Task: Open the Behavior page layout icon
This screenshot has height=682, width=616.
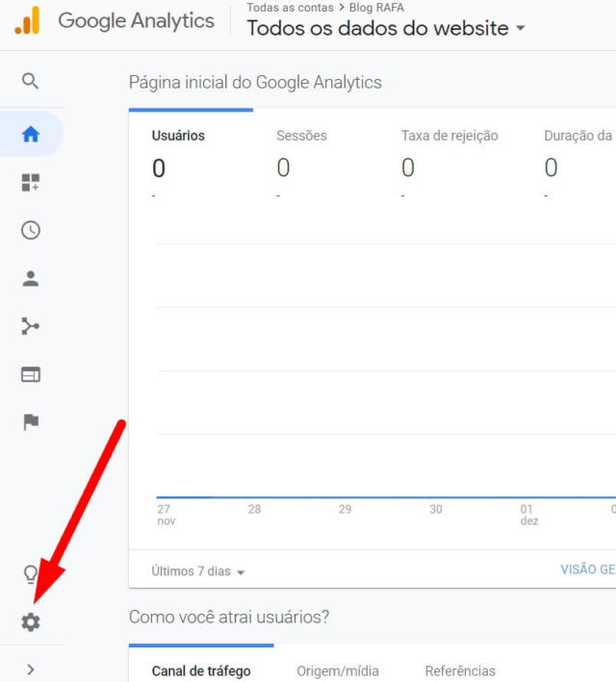Action: tap(31, 374)
